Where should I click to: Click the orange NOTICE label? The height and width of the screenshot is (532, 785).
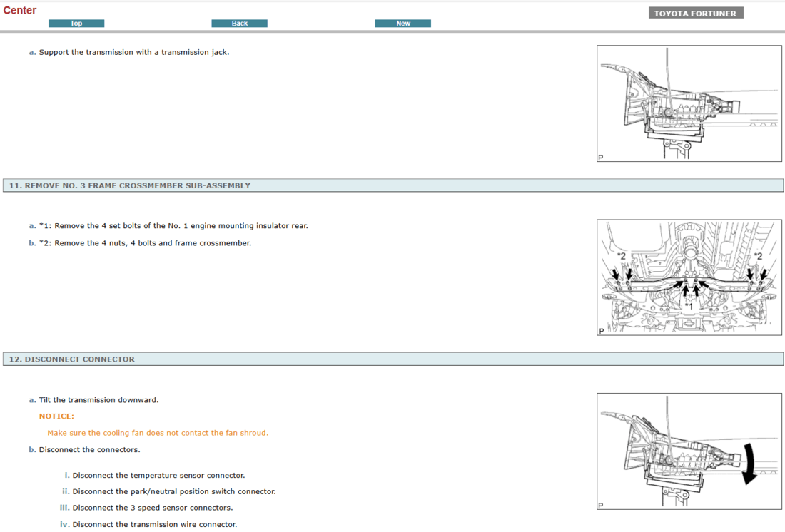point(56,416)
